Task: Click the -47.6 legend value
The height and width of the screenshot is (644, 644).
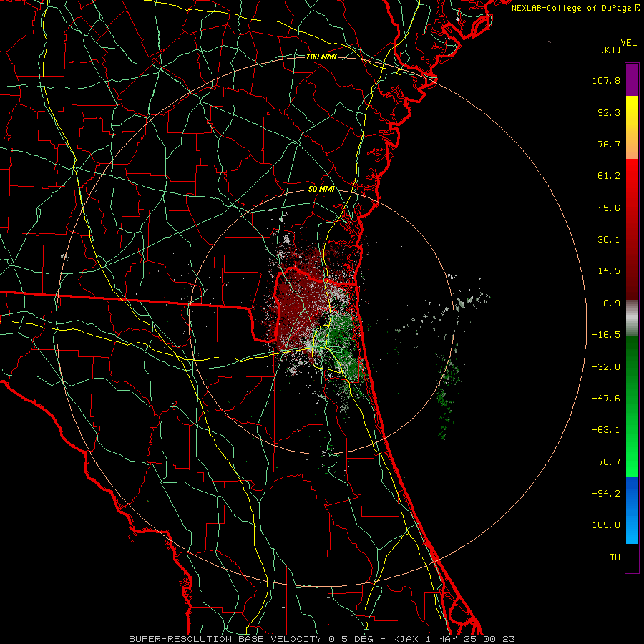Action: (x=606, y=399)
